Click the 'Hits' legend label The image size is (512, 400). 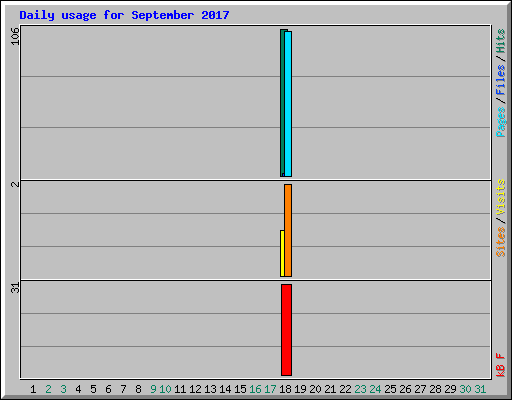click(501, 41)
